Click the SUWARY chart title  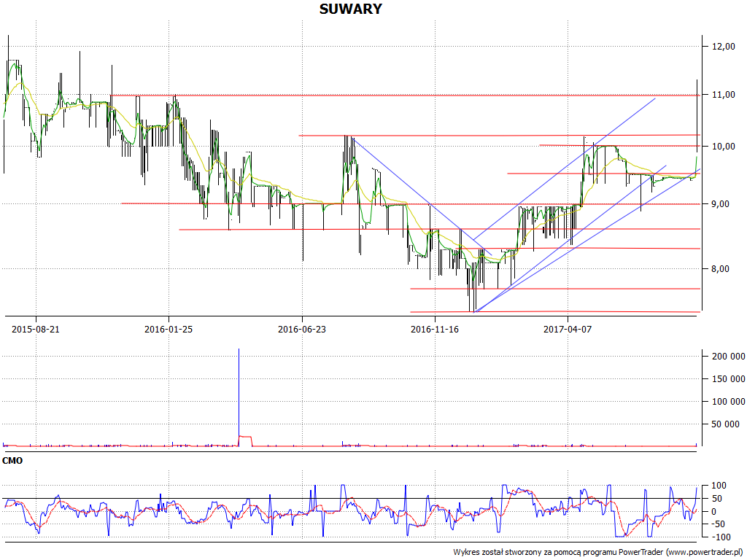tap(351, 9)
